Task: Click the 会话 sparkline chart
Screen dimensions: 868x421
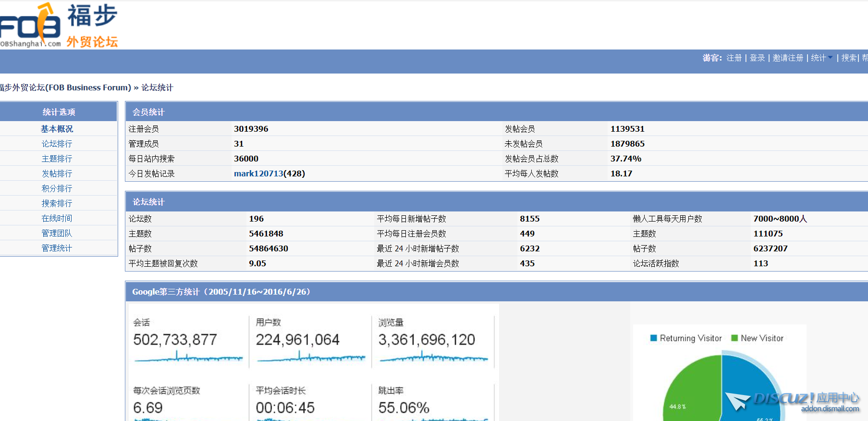Action: click(188, 357)
